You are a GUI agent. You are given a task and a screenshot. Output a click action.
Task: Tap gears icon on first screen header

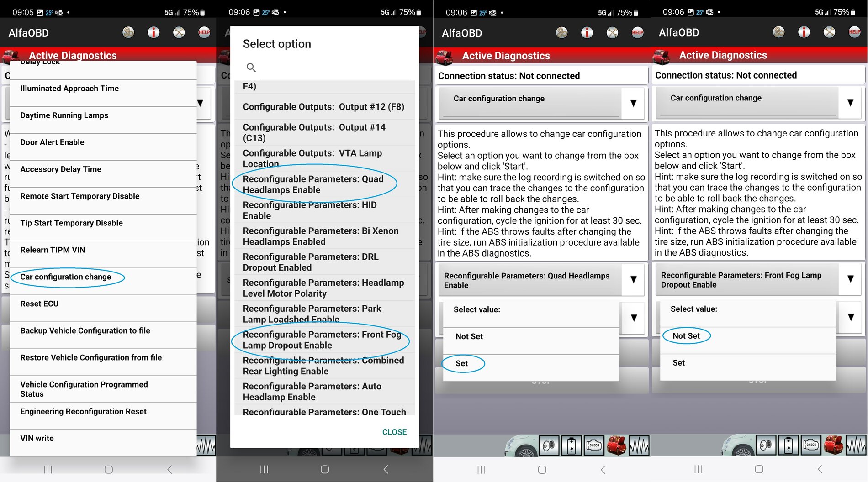[x=128, y=32]
